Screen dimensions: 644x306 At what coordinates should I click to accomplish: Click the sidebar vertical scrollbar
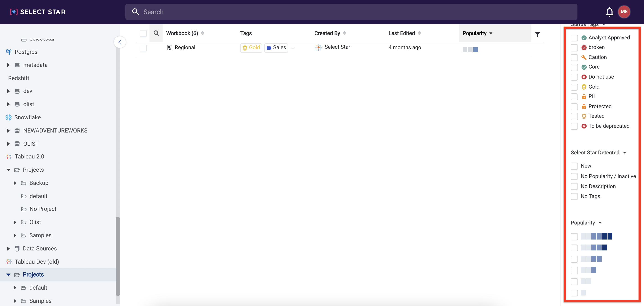118,256
